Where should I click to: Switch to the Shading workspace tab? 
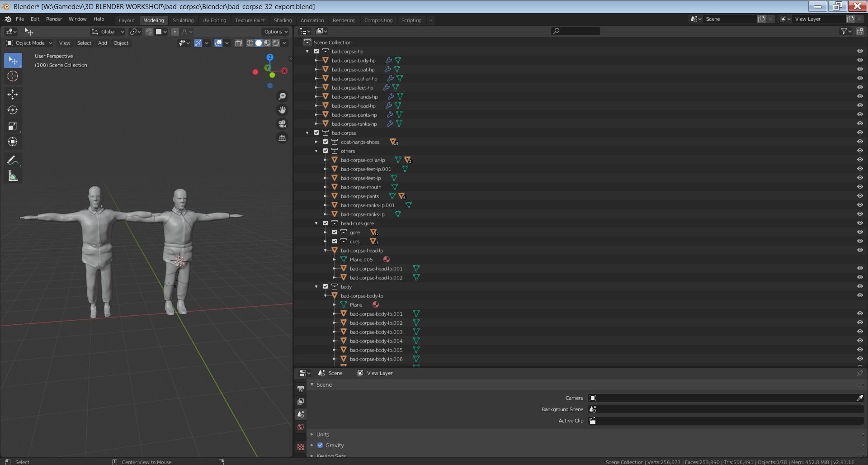283,20
